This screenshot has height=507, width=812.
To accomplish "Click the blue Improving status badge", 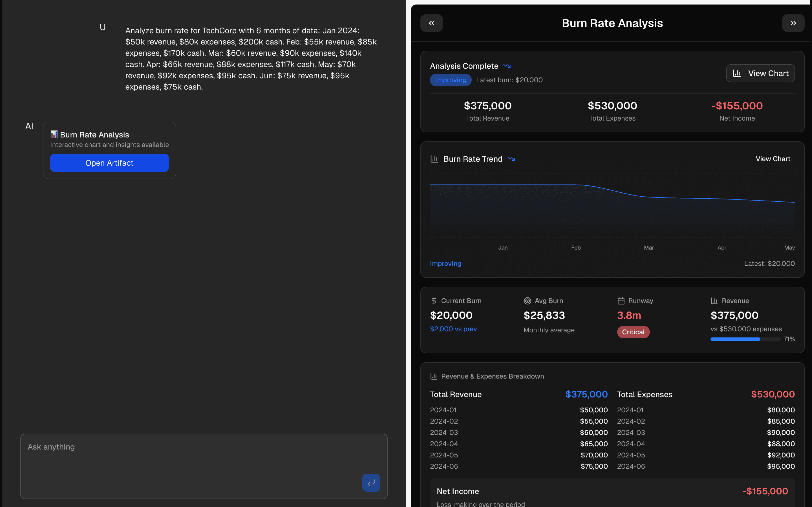I will [x=450, y=80].
